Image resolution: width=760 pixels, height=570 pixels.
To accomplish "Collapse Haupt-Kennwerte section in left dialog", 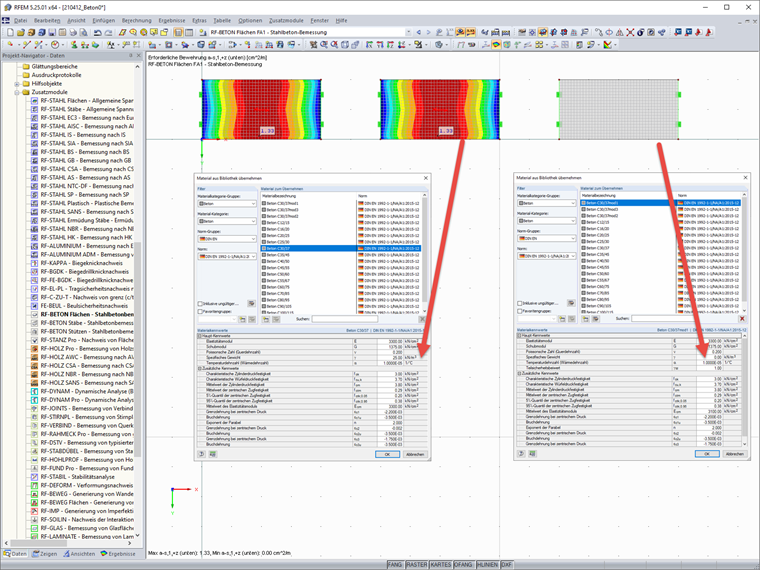I will coord(199,335).
